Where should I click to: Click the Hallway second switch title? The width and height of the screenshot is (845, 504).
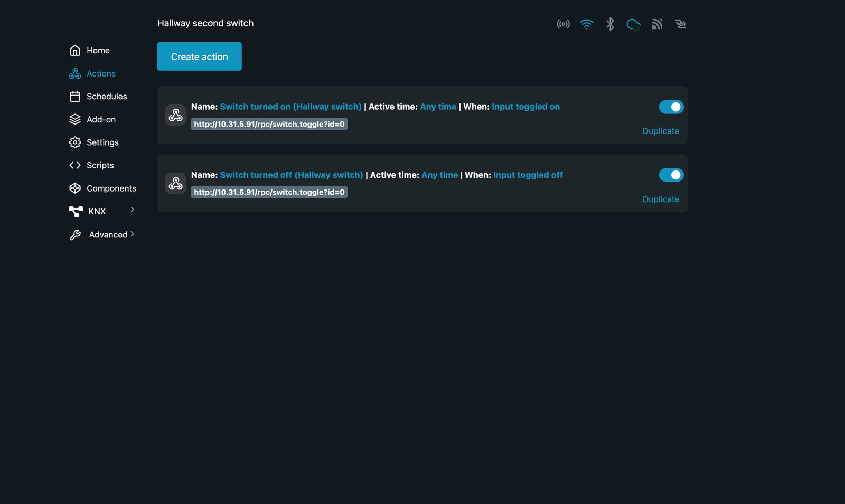tap(205, 23)
